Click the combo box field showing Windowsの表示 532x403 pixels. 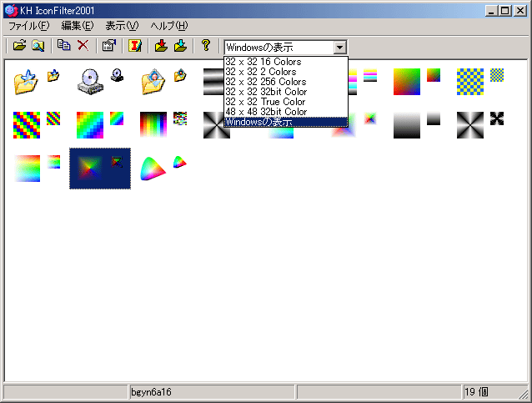tap(279, 48)
